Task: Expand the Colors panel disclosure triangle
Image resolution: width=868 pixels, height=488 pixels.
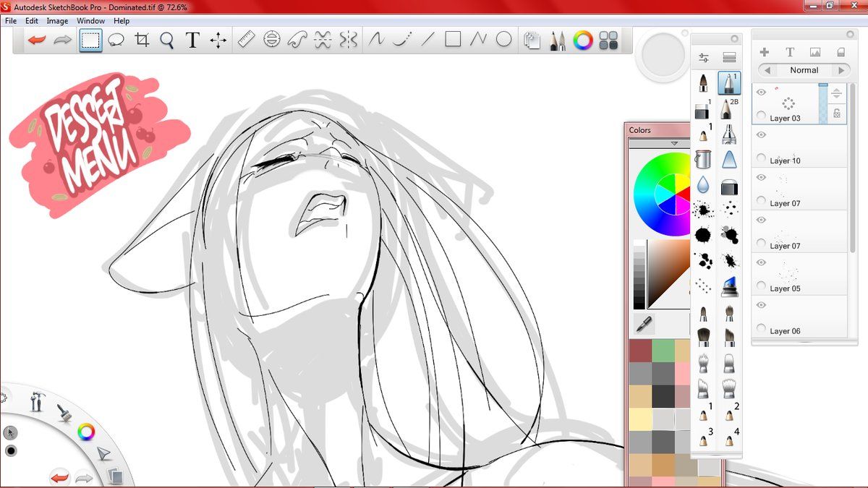Action: pos(674,144)
